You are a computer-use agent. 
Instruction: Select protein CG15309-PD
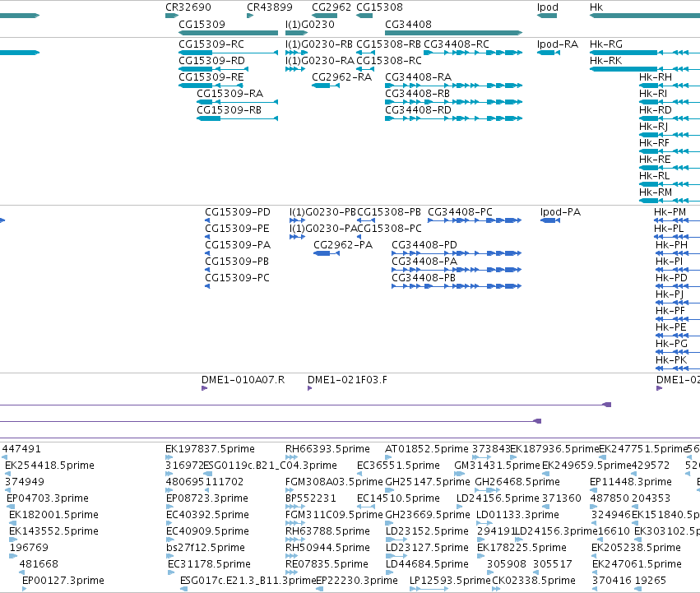(238, 212)
